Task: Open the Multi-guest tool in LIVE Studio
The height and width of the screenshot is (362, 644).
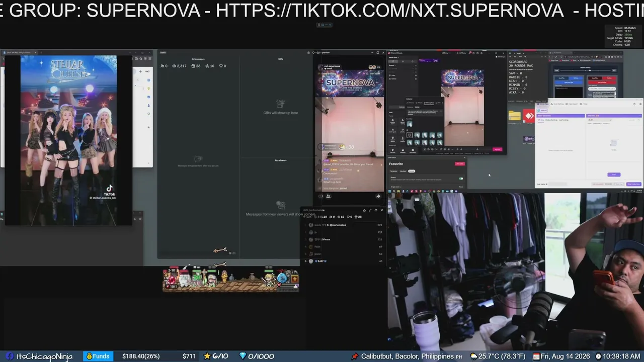Action: click(x=392, y=131)
